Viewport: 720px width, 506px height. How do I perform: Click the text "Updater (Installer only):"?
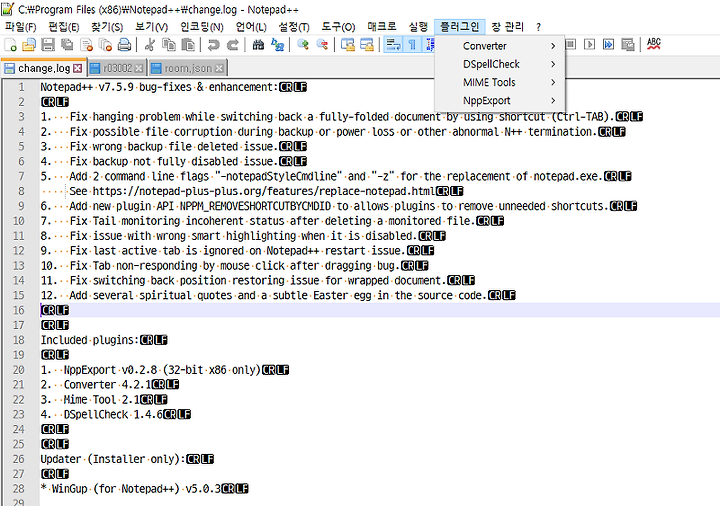113,459
